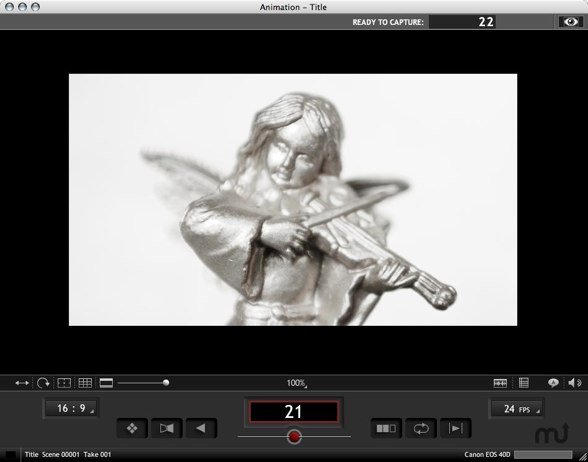Click the rotate image icon
588x462 pixels.
pos(44,383)
